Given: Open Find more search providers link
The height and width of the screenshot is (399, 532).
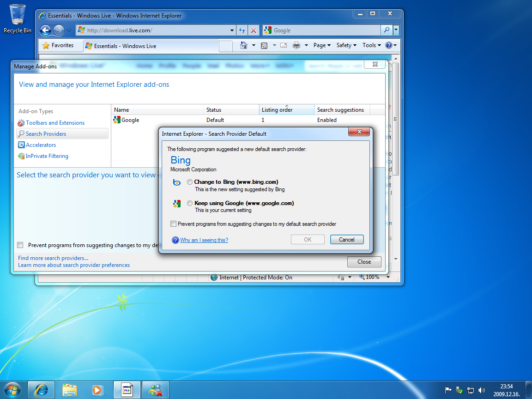Looking at the screenshot, I should coord(53,258).
